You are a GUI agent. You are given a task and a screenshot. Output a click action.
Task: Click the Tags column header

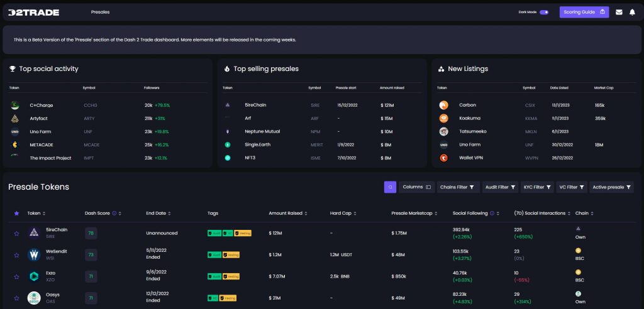click(213, 214)
